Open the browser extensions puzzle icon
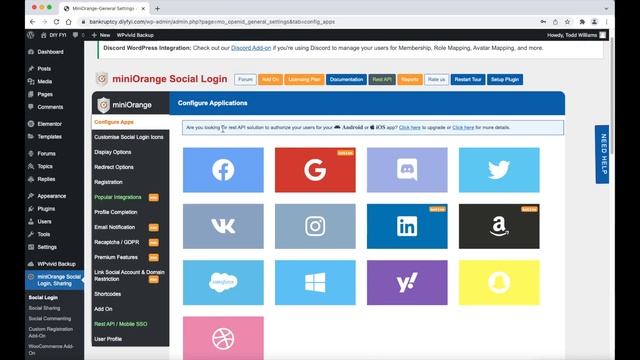Screen dimensions: 640x360 pyautogui.click(x=582, y=22)
